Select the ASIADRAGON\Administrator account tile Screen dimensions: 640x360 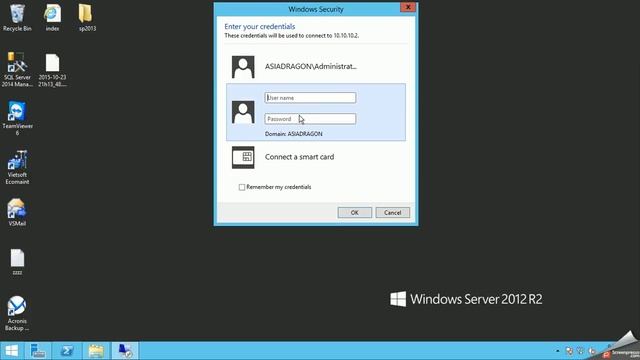(316, 67)
